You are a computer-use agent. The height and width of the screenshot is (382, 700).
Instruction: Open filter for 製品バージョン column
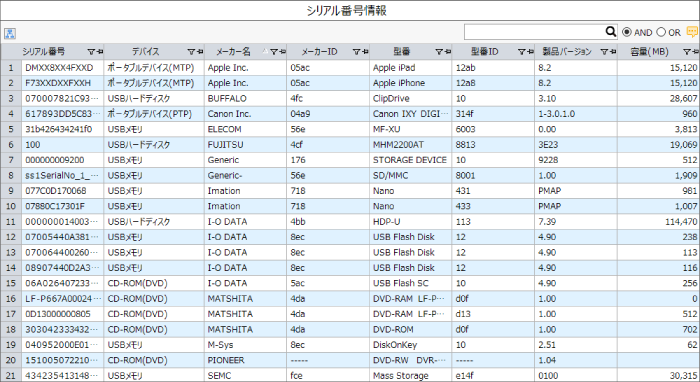pos(604,52)
